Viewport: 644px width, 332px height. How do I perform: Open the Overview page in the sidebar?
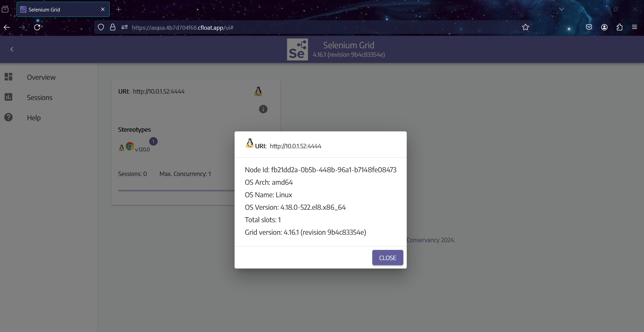pos(41,77)
